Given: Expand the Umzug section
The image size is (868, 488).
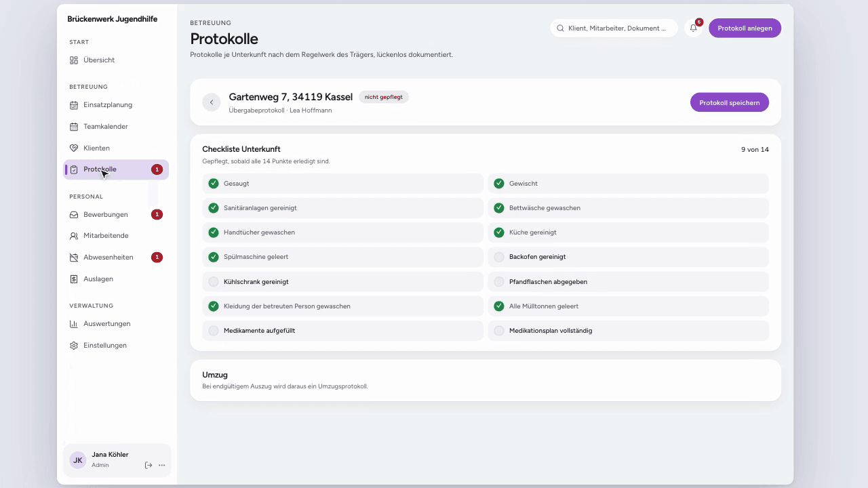Looking at the screenshot, I should coord(486,380).
